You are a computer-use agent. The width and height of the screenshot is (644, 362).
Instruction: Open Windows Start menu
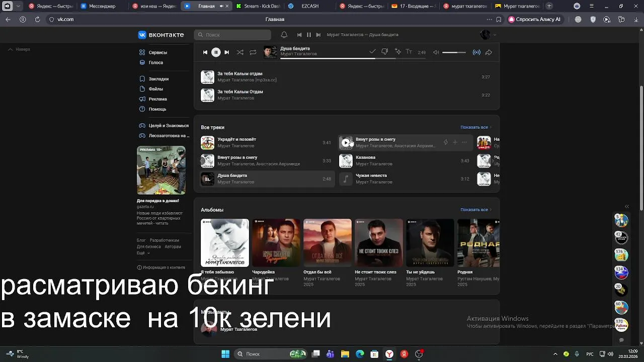click(225, 354)
